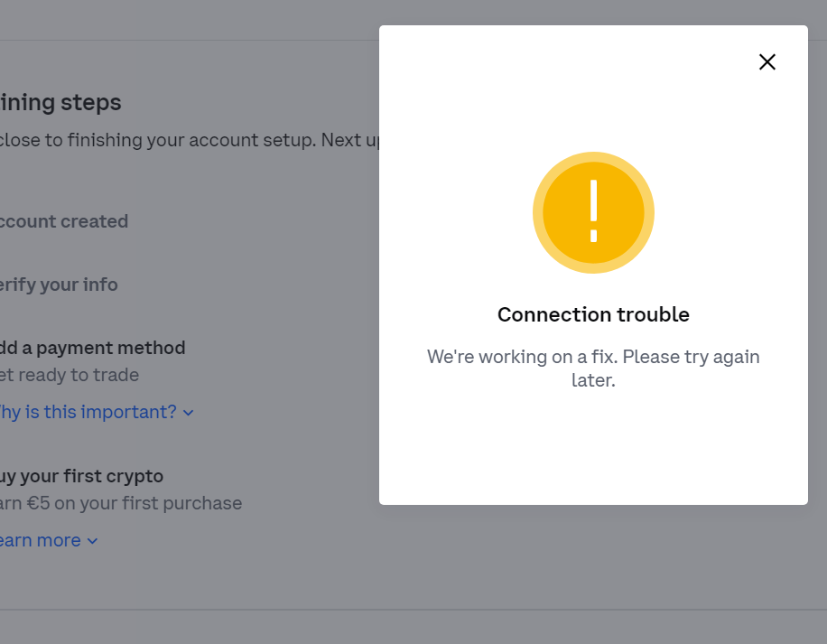Click empty white space below the dialog message
The width and height of the screenshot is (827, 644).
click(593, 448)
